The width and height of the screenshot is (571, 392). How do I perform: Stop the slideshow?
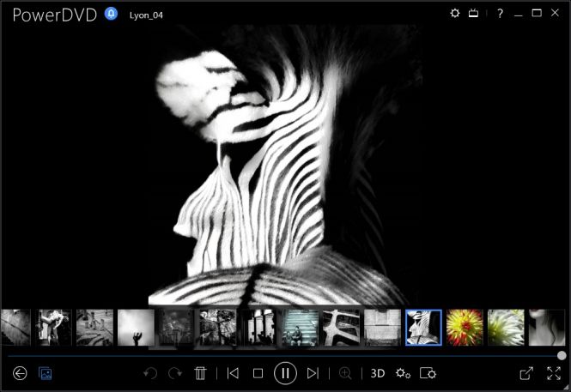click(258, 373)
